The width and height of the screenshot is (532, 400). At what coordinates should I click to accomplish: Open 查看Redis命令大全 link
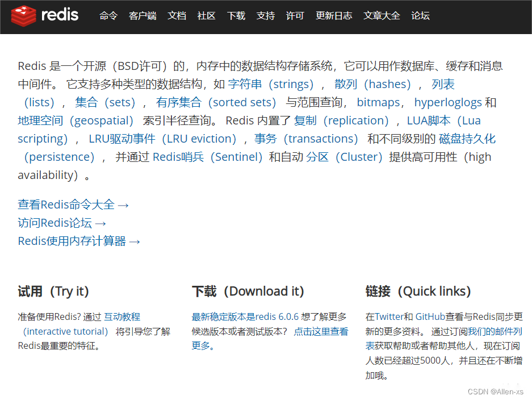pyautogui.click(x=73, y=205)
